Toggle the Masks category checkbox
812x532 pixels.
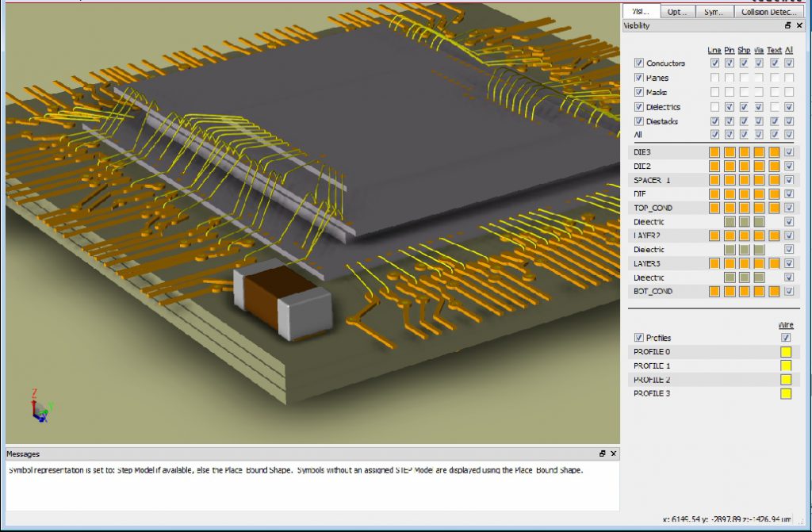coord(639,92)
